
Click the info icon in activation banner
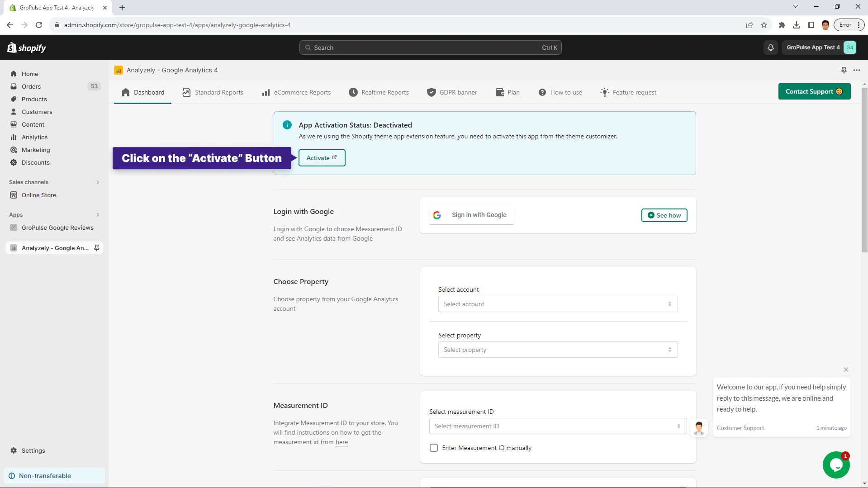(x=287, y=125)
